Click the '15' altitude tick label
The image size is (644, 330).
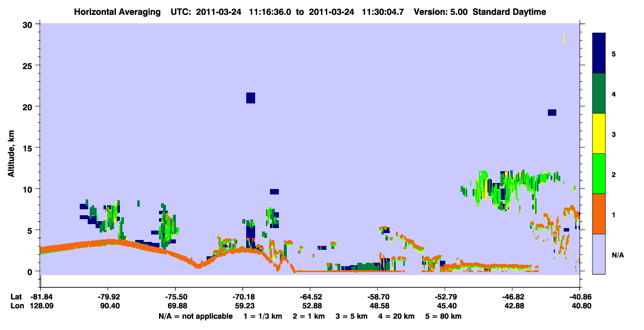tap(28, 148)
